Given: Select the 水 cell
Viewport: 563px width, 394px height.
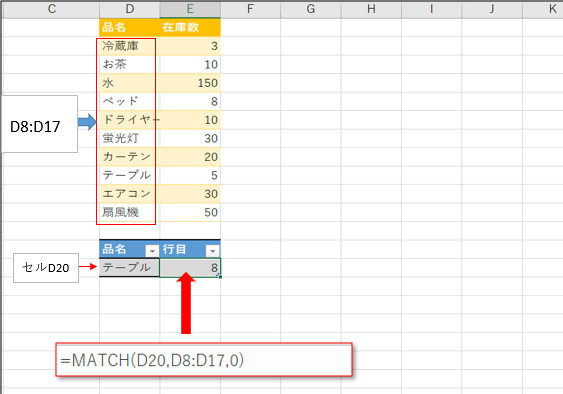Looking at the screenshot, I should [130, 83].
